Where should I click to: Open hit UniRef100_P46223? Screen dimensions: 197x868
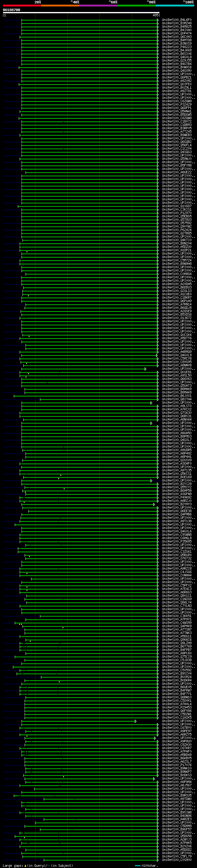pos(177,47)
